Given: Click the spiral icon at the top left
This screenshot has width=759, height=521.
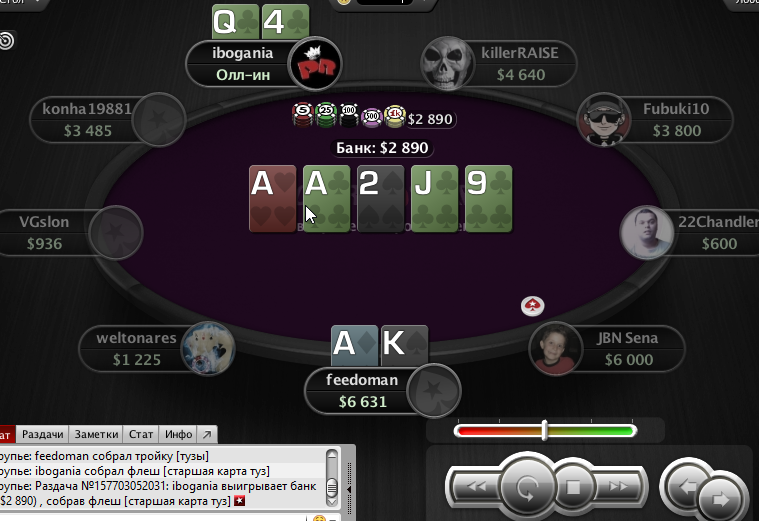Looking at the screenshot, I should click(x=6, y=41).
